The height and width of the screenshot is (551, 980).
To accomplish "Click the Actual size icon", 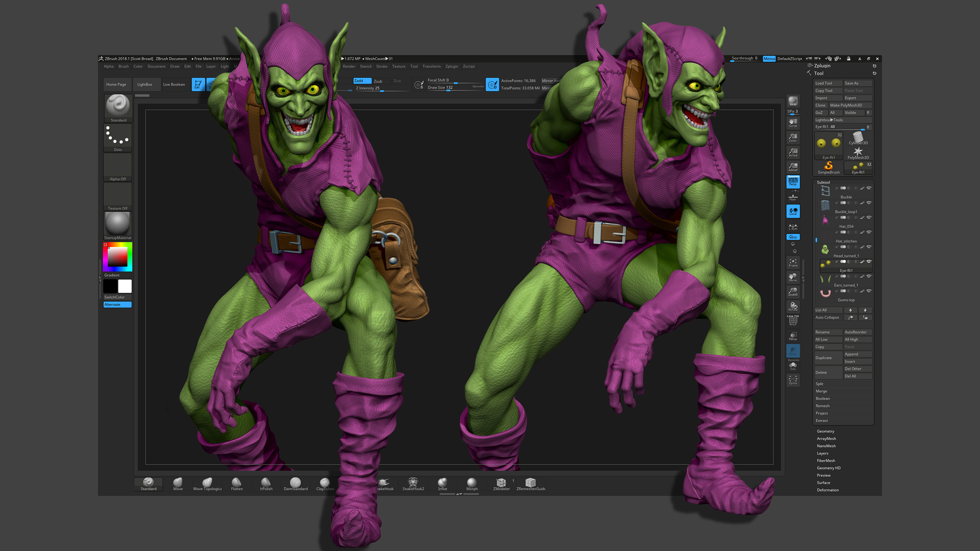I will coord(793,152).
